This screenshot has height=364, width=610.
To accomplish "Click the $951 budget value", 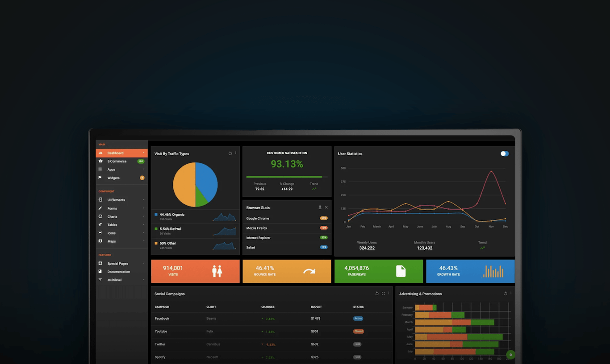I will (x=315, y=331).
